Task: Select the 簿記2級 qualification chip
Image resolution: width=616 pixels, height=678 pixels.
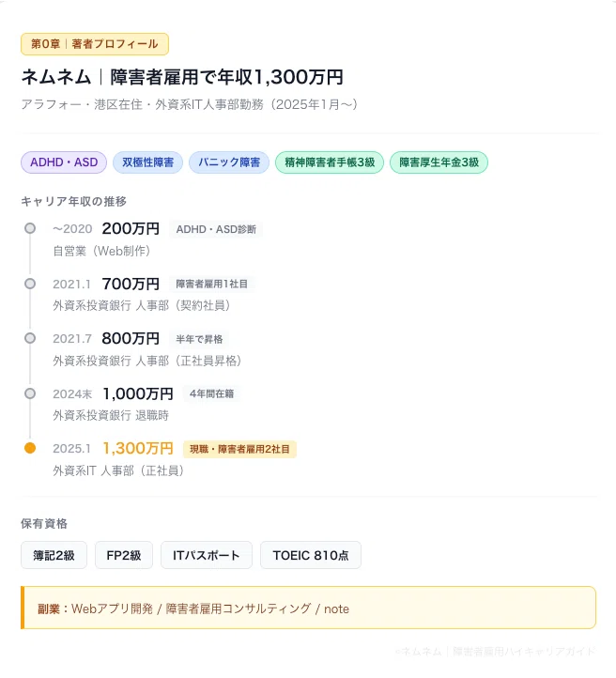Action: 54,555
